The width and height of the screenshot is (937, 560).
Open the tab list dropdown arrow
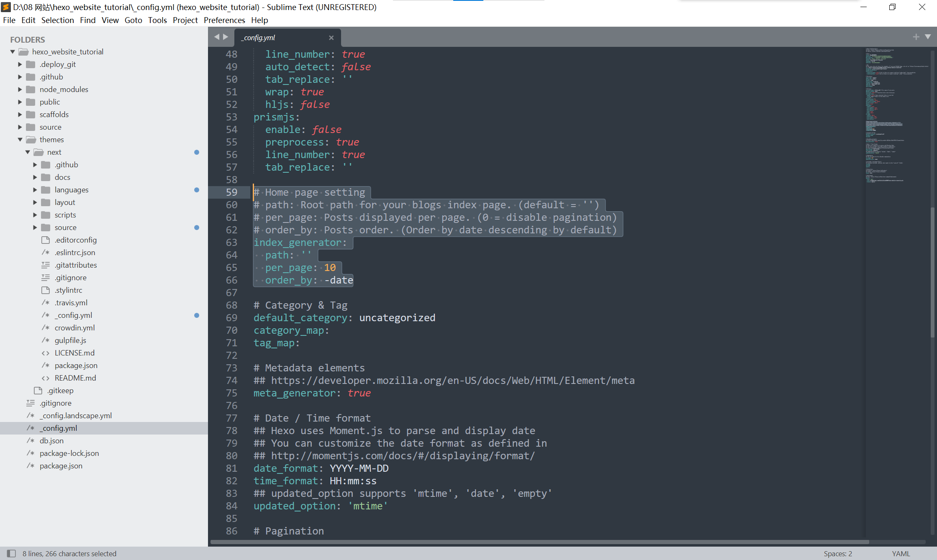[928, 37]
